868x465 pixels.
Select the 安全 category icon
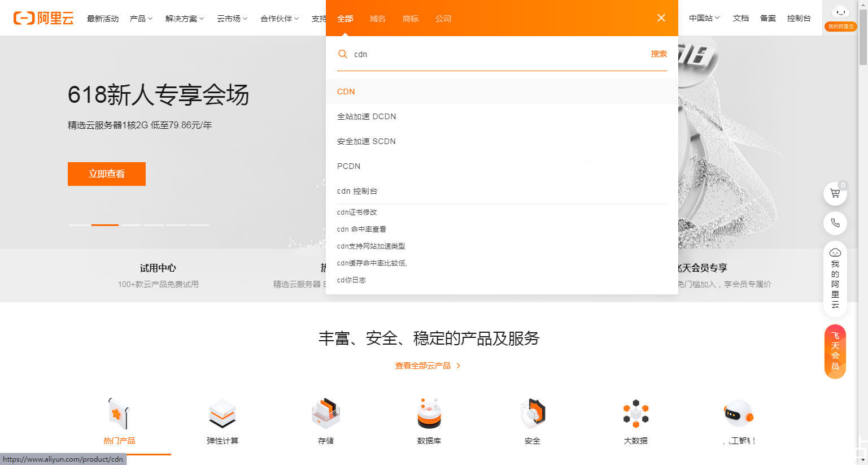532,414
